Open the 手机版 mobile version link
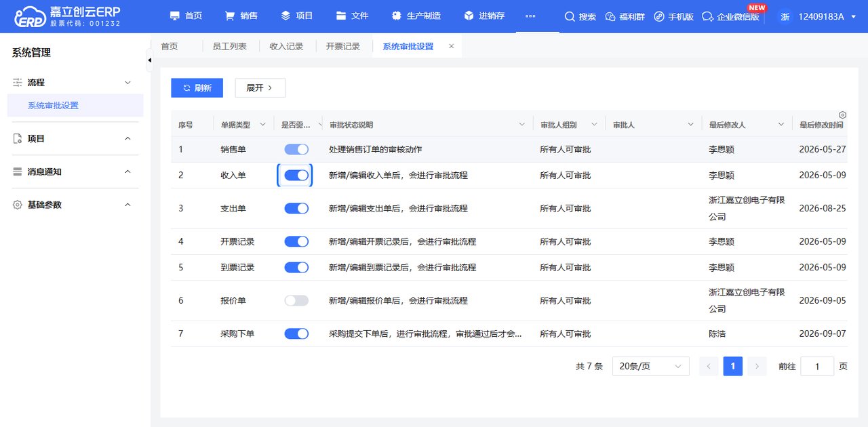The width and height of the screenshot is (868, 427). tap(674, 16)
